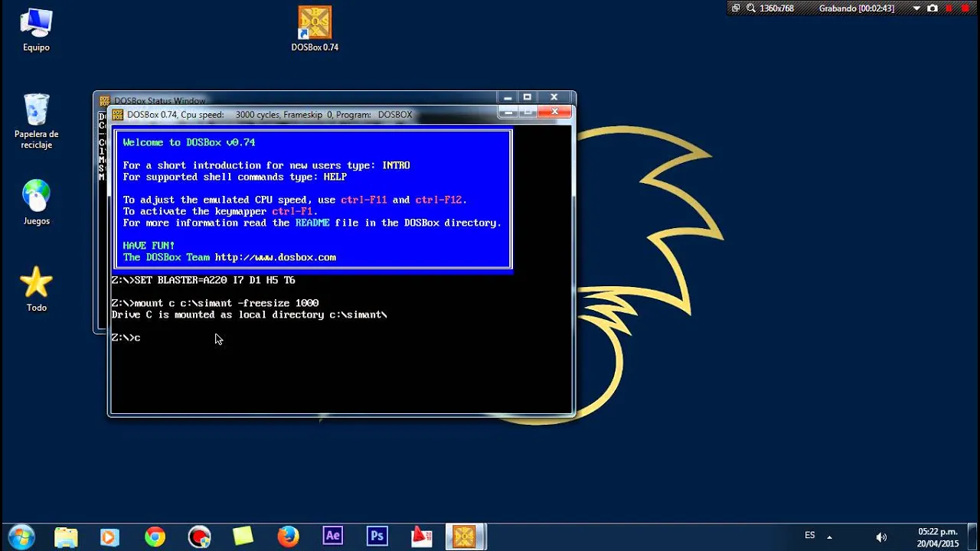Viewport: 980px width, 551px height.
Task: Open Photoshop from the taskbar
Action: (x=377, y=536)
